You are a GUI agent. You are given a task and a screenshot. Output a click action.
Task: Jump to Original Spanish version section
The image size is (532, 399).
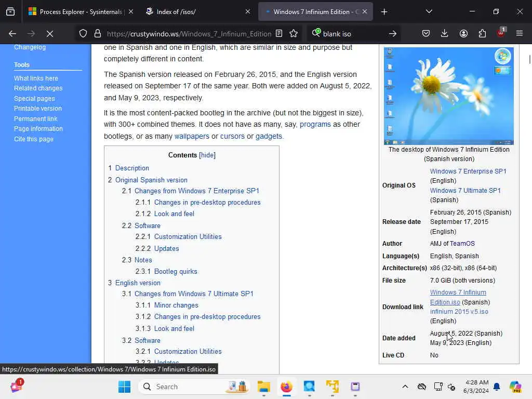point(151,180)
